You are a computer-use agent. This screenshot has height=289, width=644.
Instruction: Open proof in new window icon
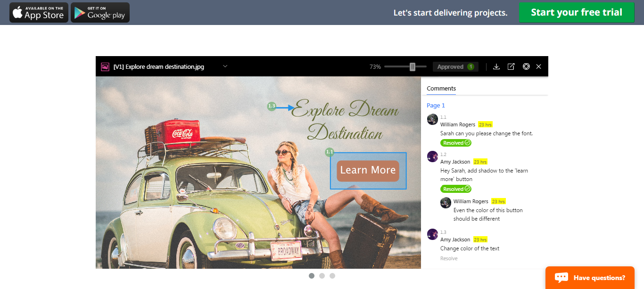(x=511, y=66)
